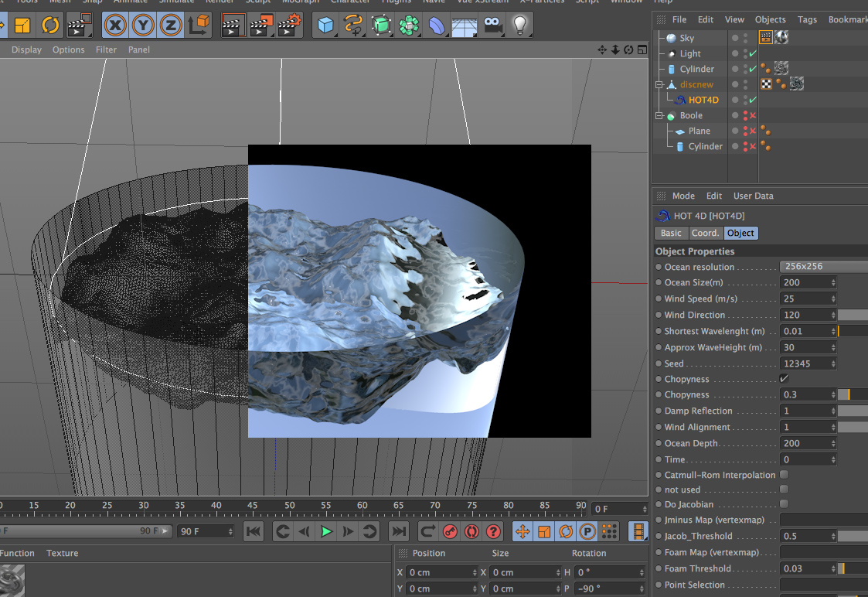Switch to the Coord. tab
The height and width of the screenshot is (597, 868).
[705, 233]
